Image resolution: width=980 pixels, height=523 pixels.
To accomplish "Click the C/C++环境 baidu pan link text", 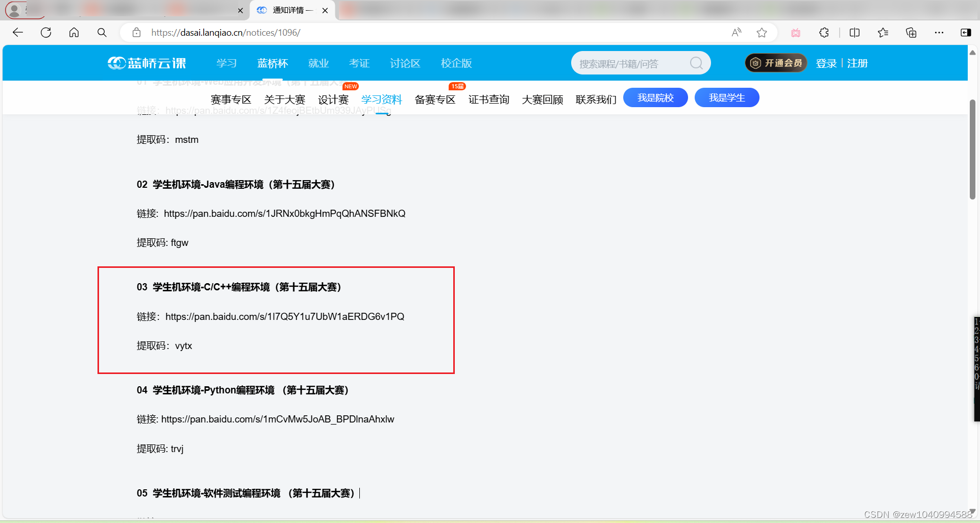I will tap(285, 316).
